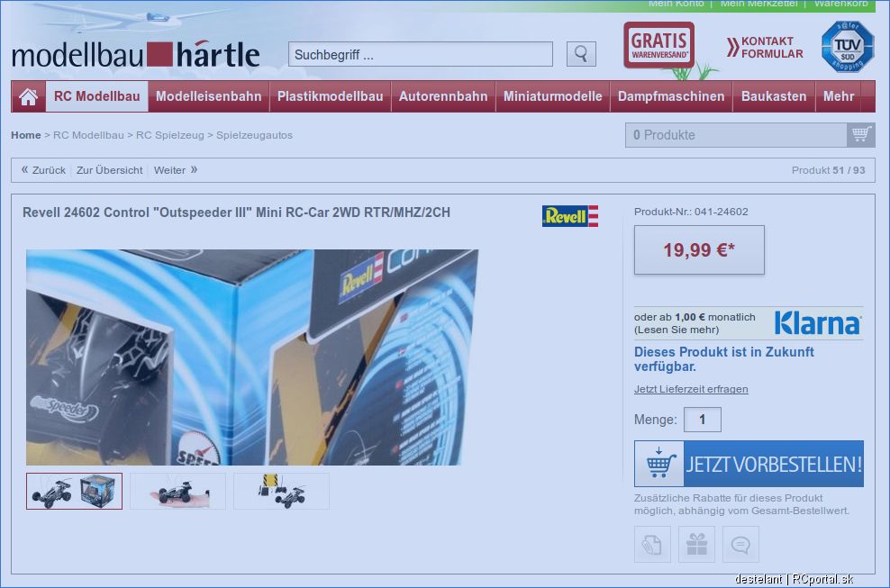Click RC Spielzeug breadcrumb link

[x=170, y=135]
